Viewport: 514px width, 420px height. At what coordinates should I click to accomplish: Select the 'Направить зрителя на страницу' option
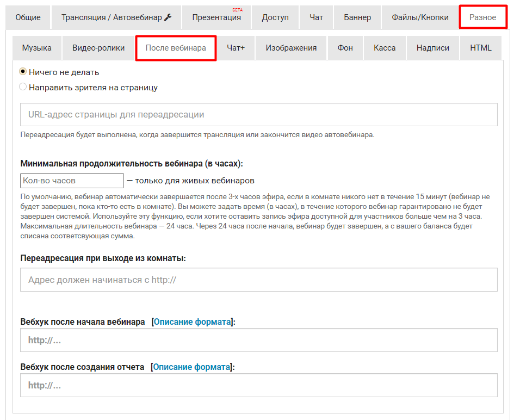pyautogui.click(x=23, y=87)
